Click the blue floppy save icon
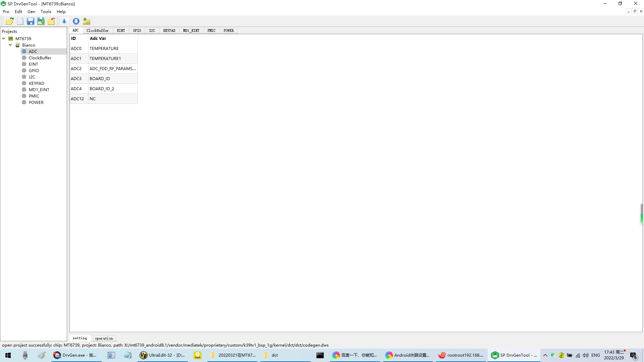644x362 pixels. [31, 21]
